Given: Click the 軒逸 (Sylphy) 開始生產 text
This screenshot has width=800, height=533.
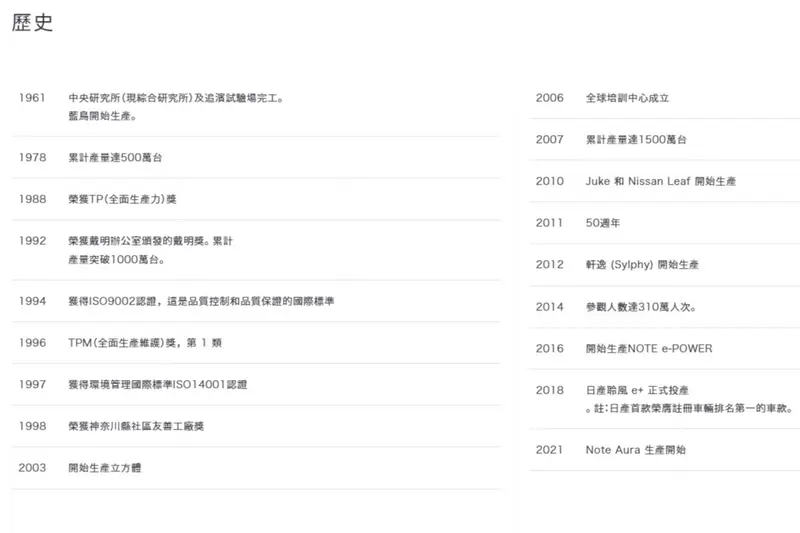Looking at the screenshot, I should tap(642, 265).
